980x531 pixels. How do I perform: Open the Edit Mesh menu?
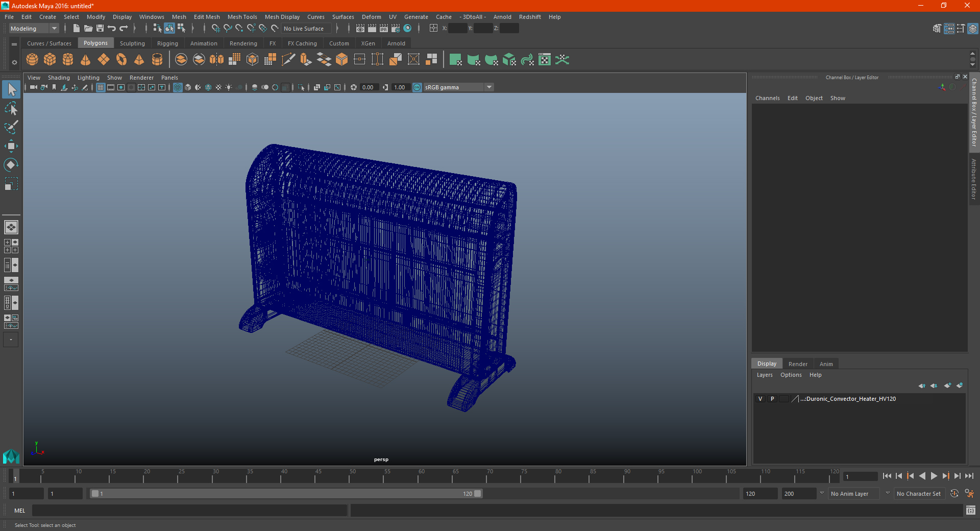(x=207, y=17)
